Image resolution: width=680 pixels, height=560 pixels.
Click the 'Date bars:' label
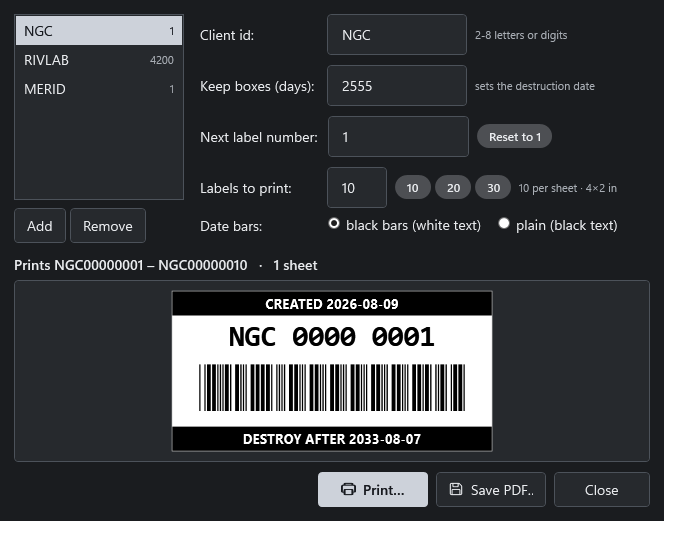click(x=231, y=226)
